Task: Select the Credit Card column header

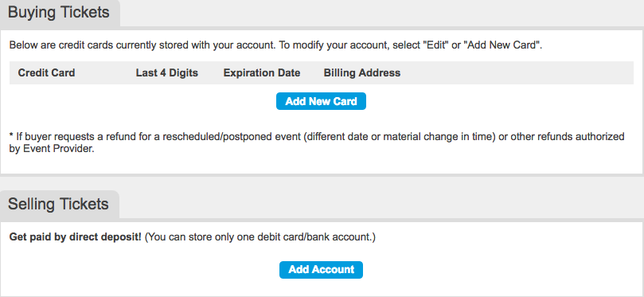Action: click(x=46, y=73)
